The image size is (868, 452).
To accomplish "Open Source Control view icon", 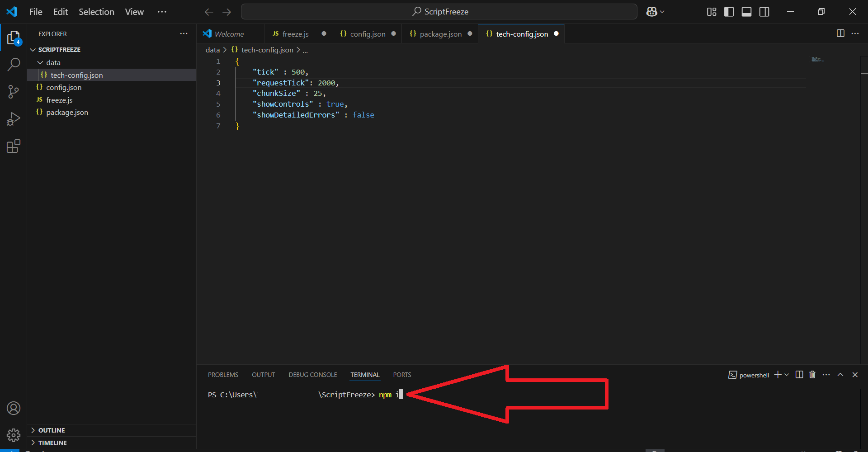I will 14,92.
